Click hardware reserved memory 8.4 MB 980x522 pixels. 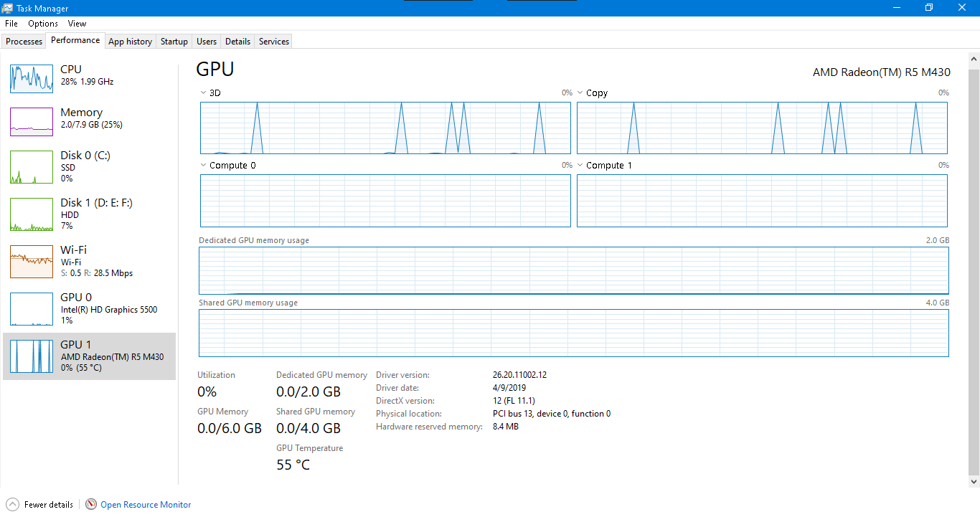click(x=506, y=427)
